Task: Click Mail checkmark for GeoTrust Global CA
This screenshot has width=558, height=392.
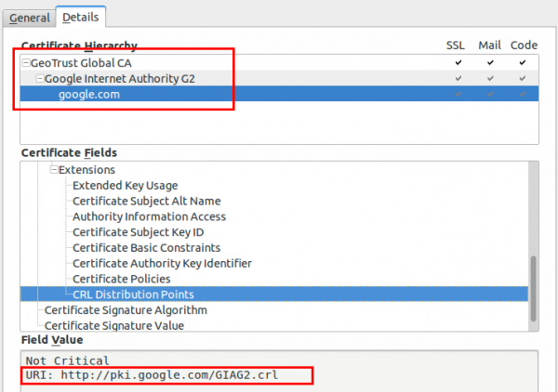Action: pos(490,62)
